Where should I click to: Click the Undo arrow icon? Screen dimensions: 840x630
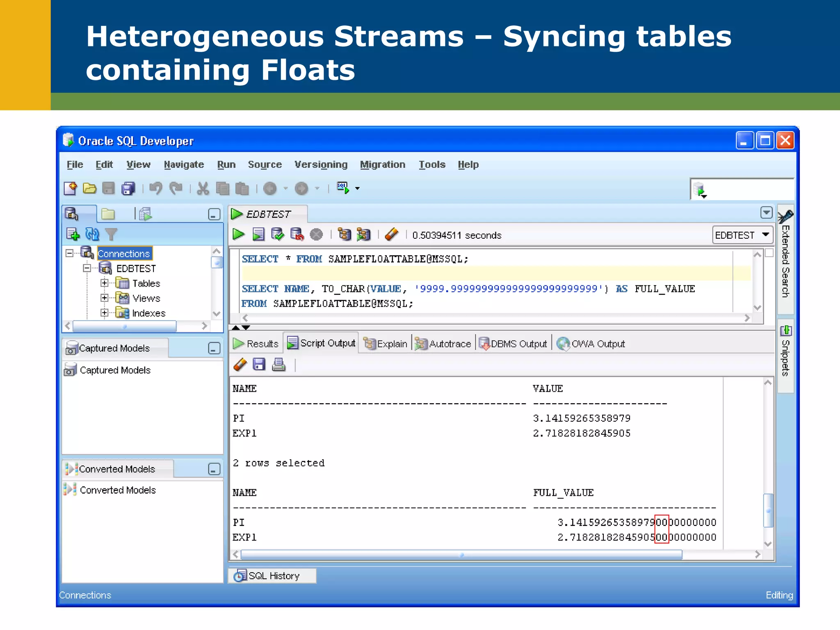[156, 188]
